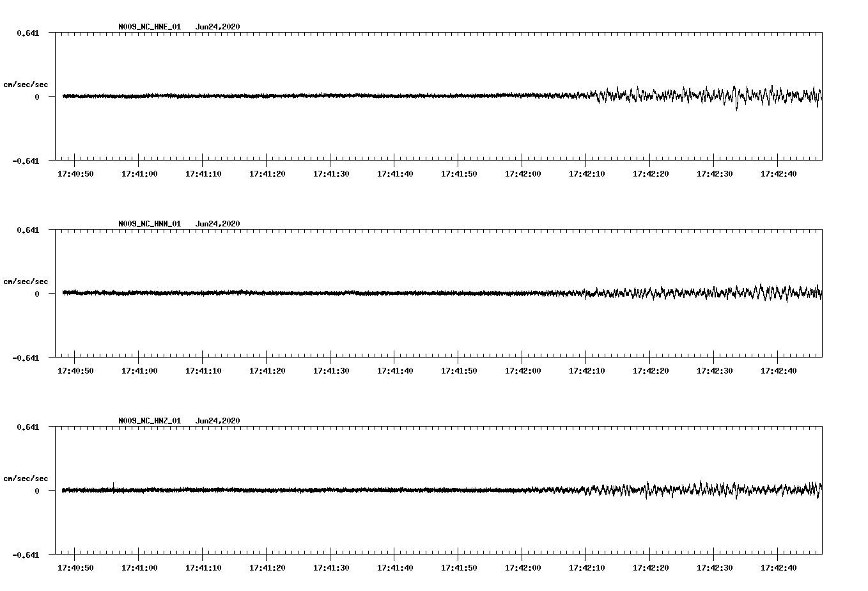Click the 0.641 upper limit on HNZ plot
Screen dimensions: 868x591
(28, 427)
